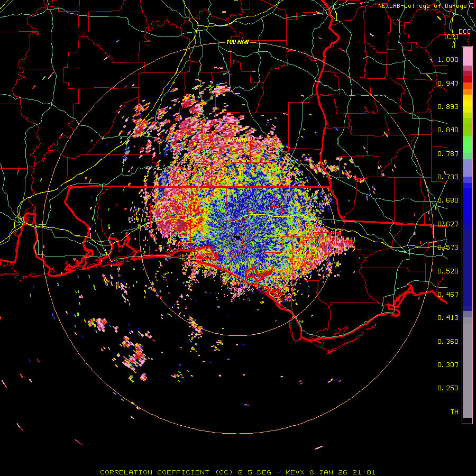476x476 pixels.
Task: Select the 0.947 scale value
Action: coord(448,83)
